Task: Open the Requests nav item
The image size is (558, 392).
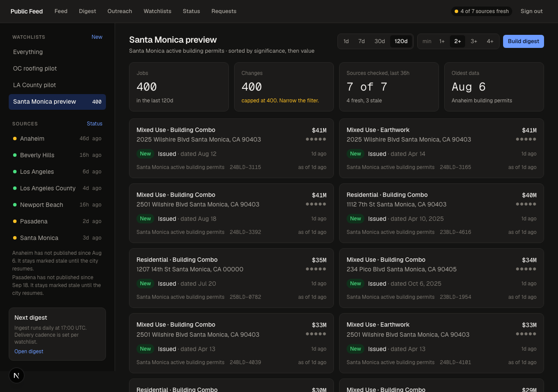Action: tap(224, 11)
